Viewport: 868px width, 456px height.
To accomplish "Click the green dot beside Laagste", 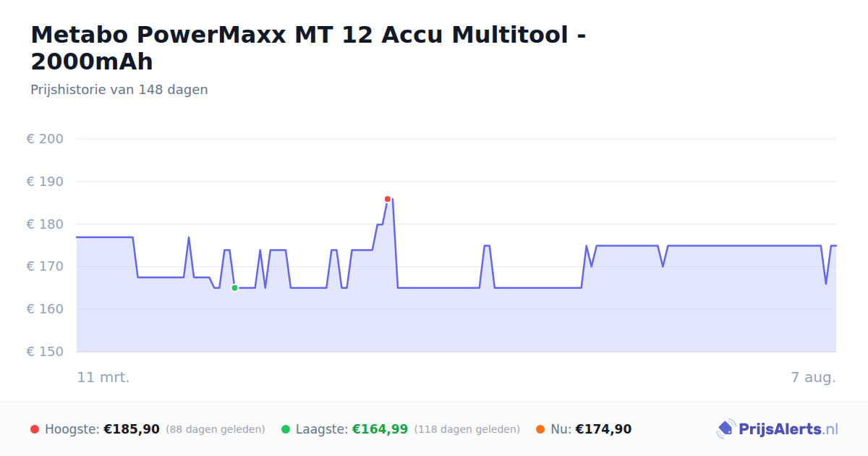I will coord(286,429).
